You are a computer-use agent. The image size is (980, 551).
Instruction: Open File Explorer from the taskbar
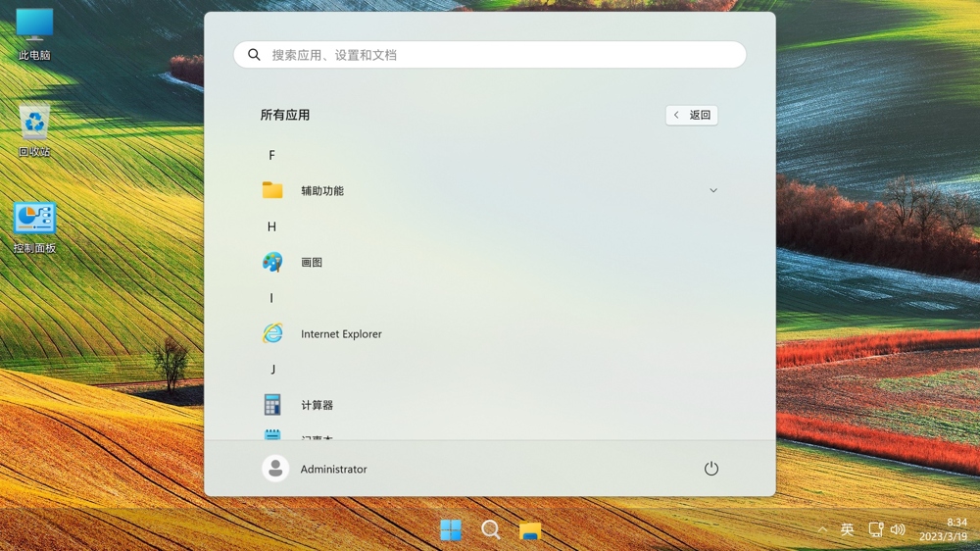tap(530, 530)
